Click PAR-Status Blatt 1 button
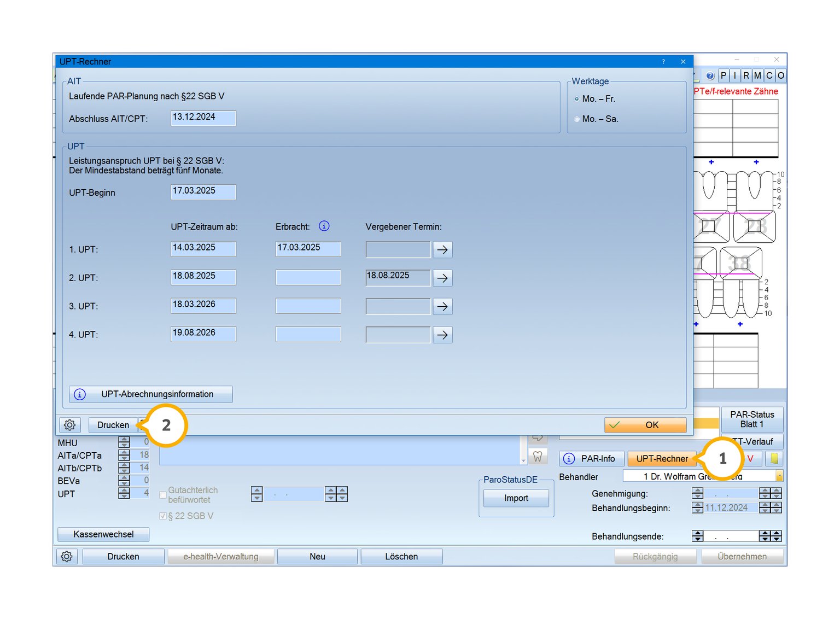The image size is (840, 619). (x=752, y=419)
